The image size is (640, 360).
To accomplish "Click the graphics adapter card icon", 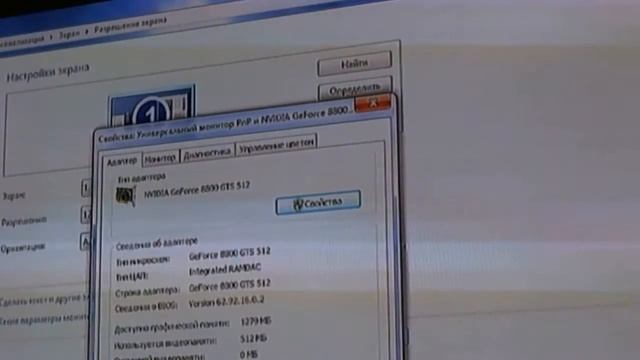I will click(x=125, y=196).
